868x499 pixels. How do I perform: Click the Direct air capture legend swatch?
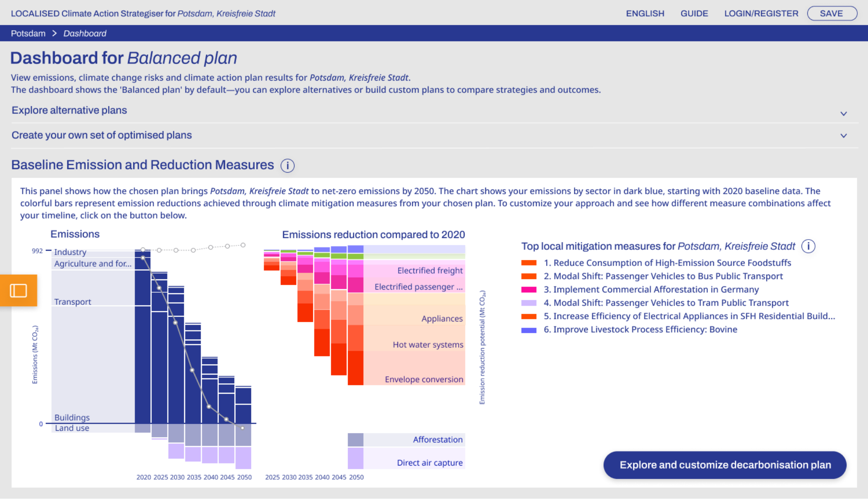(x=355, y=459)
